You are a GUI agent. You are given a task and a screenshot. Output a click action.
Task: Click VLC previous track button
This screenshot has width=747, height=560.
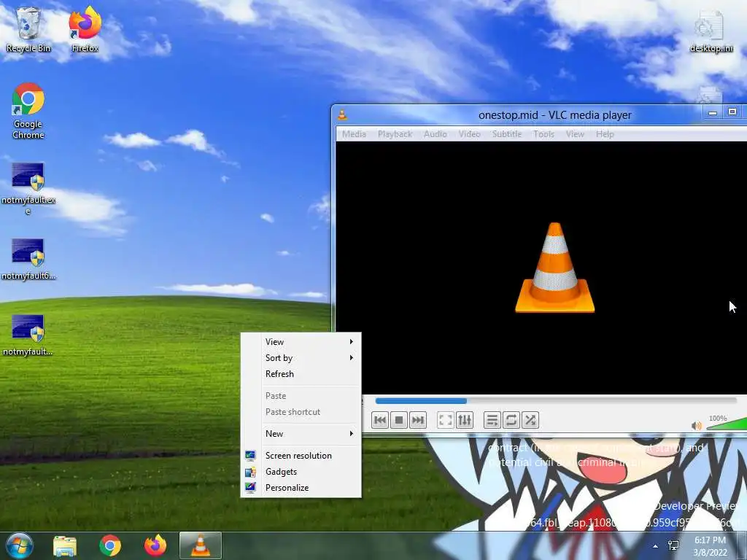tap(379, 420)
